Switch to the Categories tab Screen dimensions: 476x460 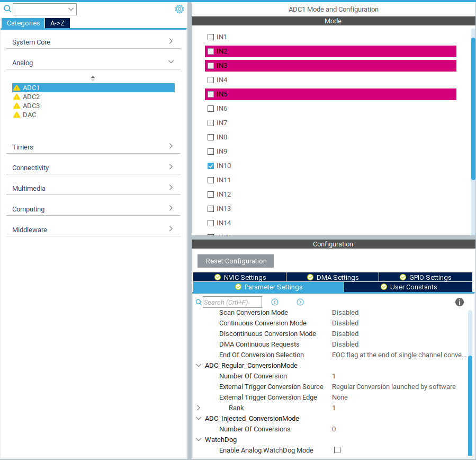pyautogui.click(x=23, y=23)
